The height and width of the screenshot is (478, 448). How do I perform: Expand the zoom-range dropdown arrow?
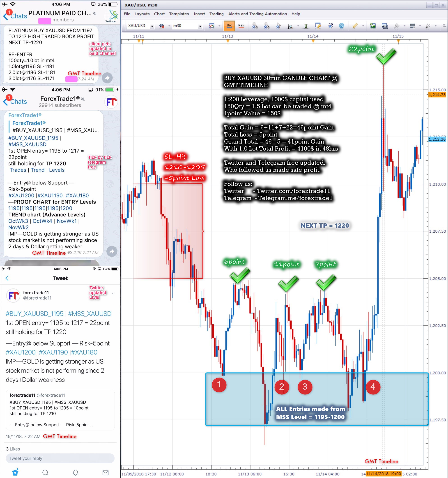pyautogui.click(x=298, y=26)
